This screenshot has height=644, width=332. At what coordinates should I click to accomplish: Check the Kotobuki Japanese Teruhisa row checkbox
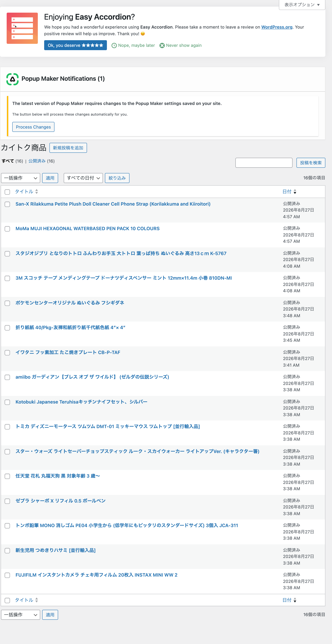(x=7, y=402)
